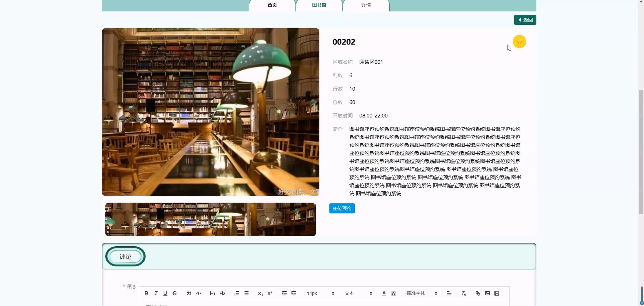Insert link via chain icon
Viewport: 644px width, 306px height.
pos(478,293)
